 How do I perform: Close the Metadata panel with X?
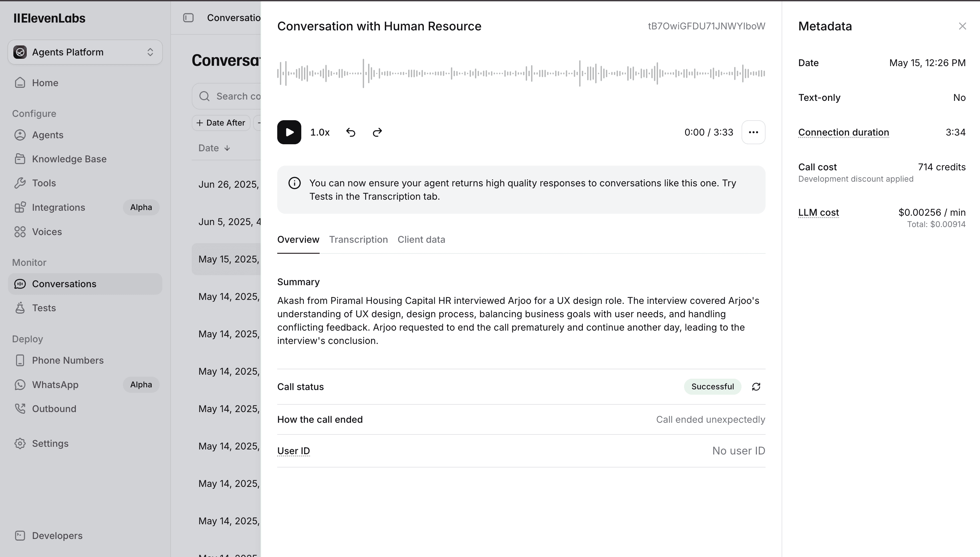click(x=962, y=26)
